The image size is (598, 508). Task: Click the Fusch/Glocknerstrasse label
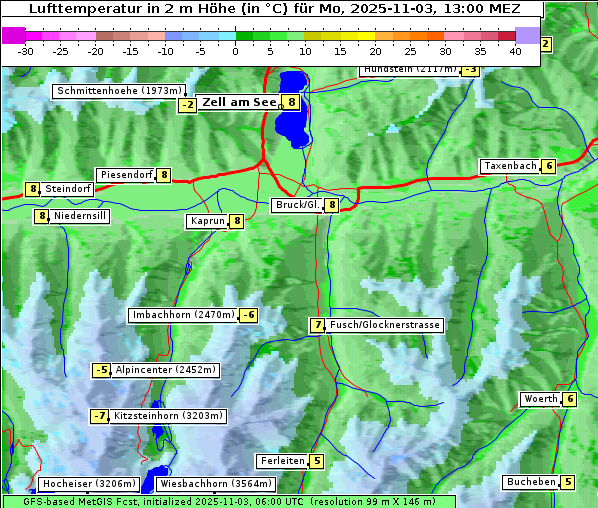pos(384,325)
